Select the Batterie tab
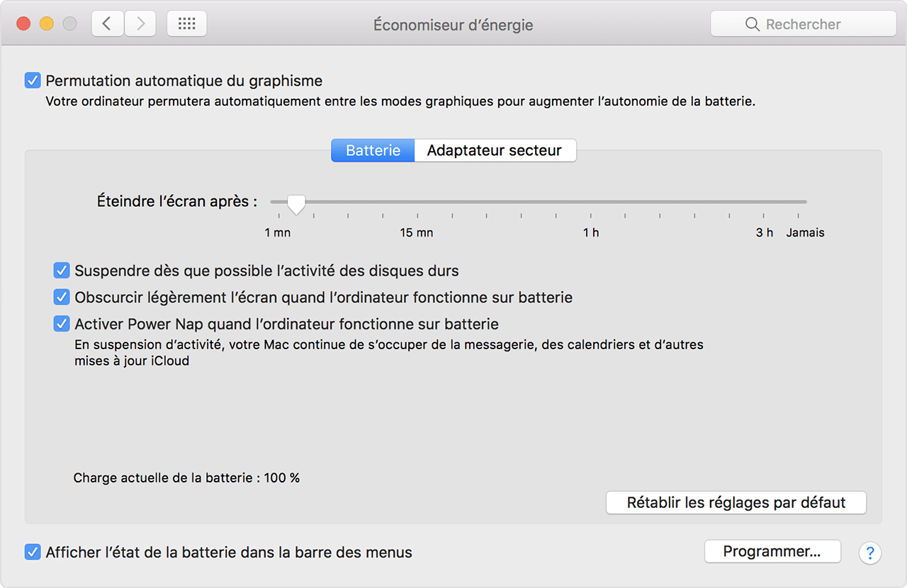The height and width of the screenshot is (588, 907). (373, 151)
